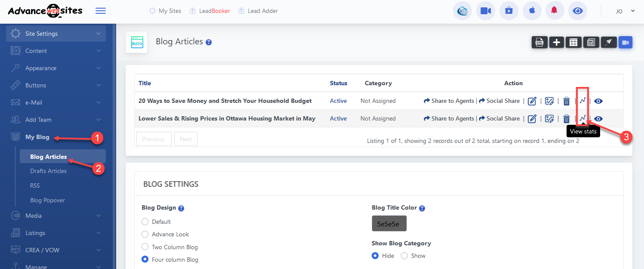Open the JO user account dropdown
Screen dimensions: 644x269
click(x=625, y=11)
